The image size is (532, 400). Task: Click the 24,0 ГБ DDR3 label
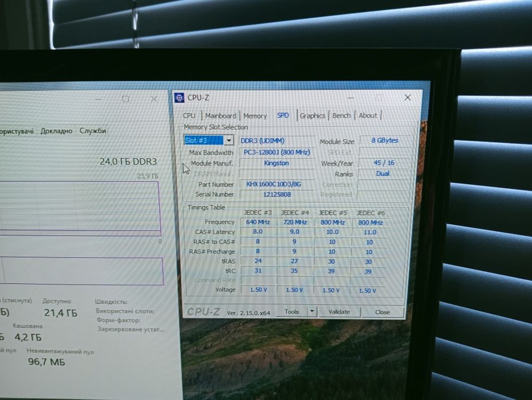pyautogui.click(x=128, y=162)
